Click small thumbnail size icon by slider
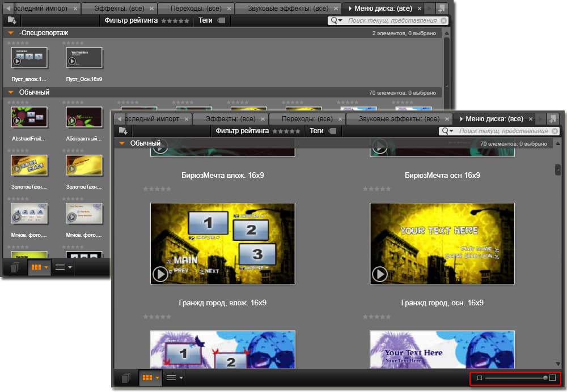567x392 pixels. 480,378
